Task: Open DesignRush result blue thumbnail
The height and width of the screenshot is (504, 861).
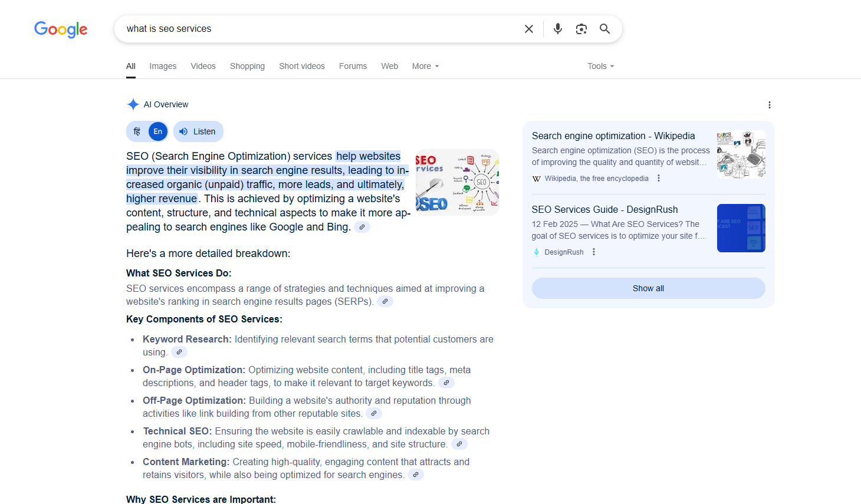Action: point(741,228)
